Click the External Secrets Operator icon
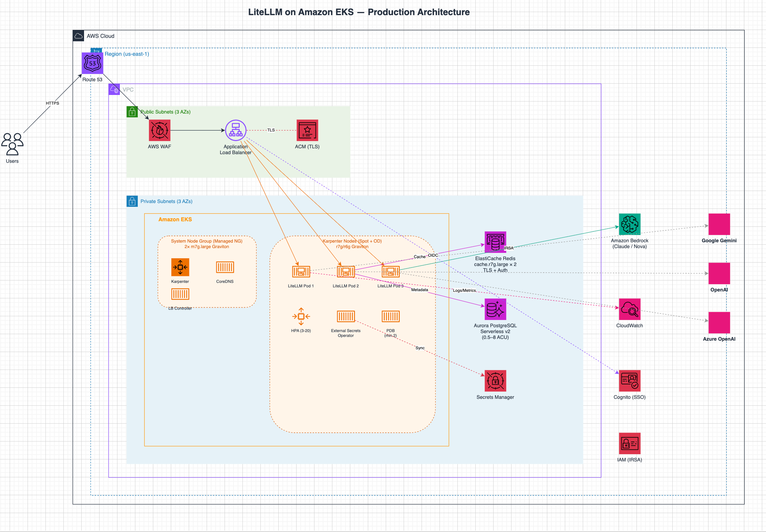 pyautogui.click(x=346, y=316)
